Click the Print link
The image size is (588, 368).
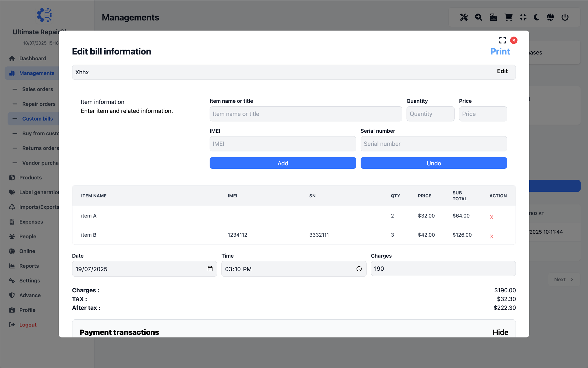coord(500,52)
